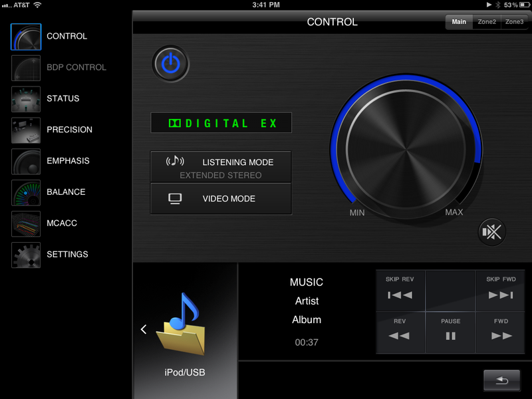Open the SETTINGS gear icon
532x399 pixels.
tap(26, 255)
